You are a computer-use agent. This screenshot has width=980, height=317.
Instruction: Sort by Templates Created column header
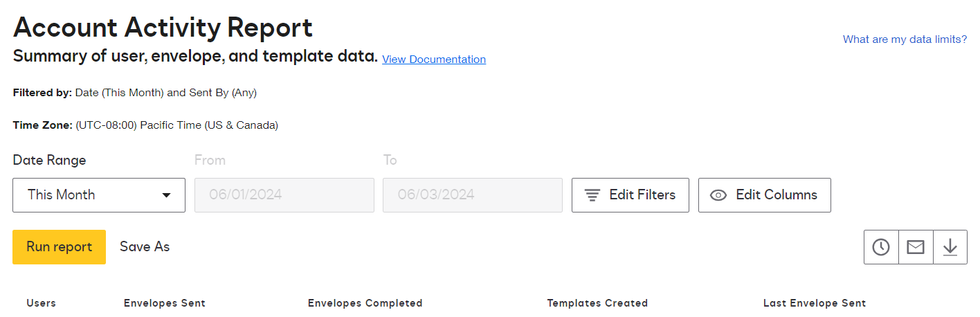[597, 303]
